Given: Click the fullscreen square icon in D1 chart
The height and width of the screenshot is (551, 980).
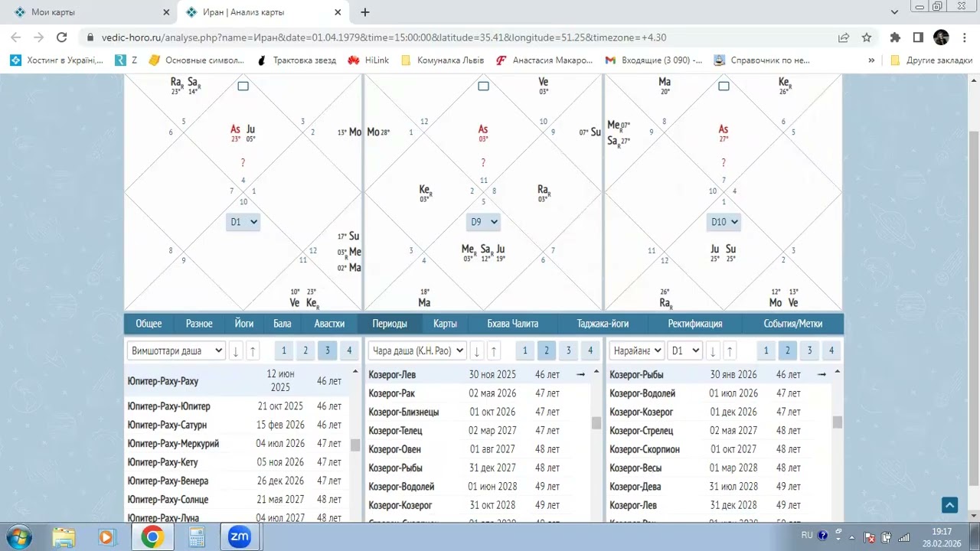Looking at the screenshot, I should [243, 86].
